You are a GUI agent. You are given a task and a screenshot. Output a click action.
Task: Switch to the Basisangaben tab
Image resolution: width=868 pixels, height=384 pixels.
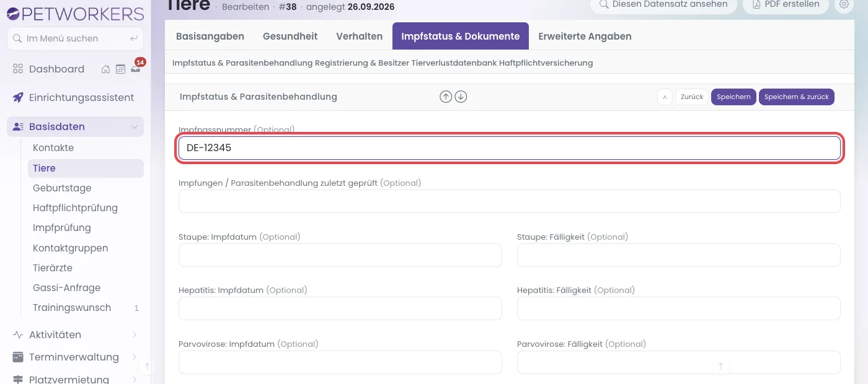210,36
